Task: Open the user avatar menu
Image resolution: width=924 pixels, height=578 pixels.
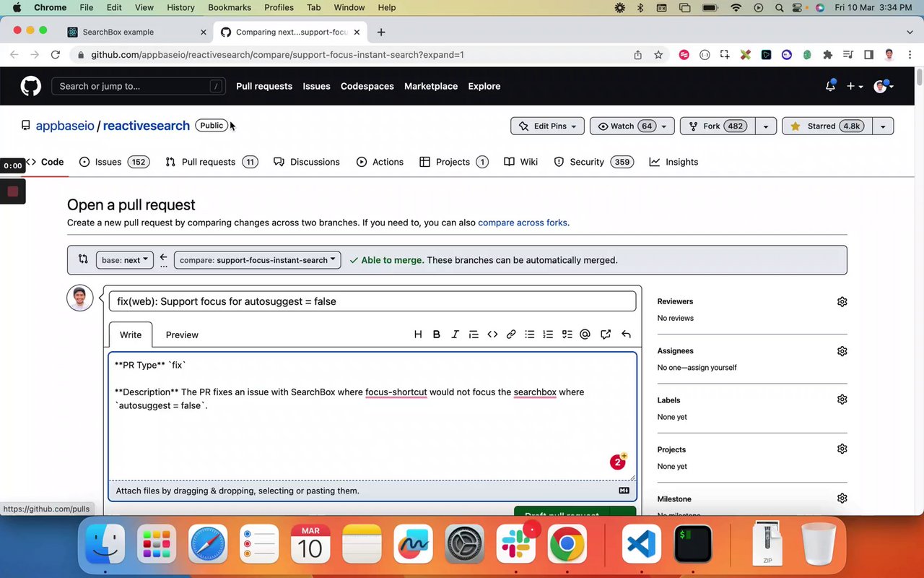Action: click(884, 86)
